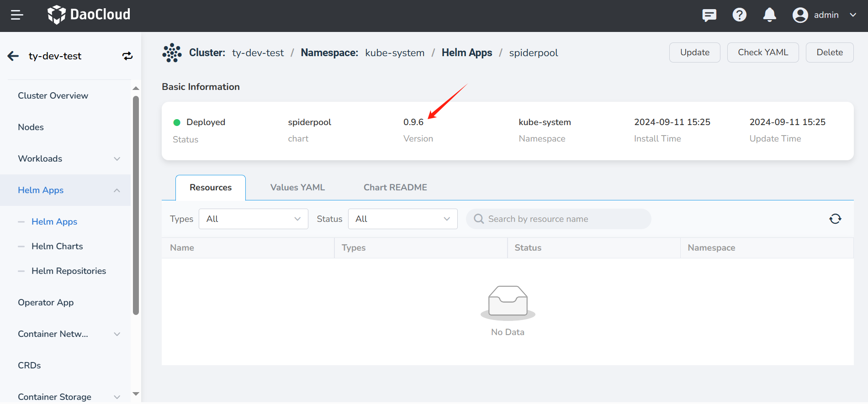Click the ty-dev-test sidebar cluster title
Viewport: 868px width, 404px height.
(x=55, y=56)
